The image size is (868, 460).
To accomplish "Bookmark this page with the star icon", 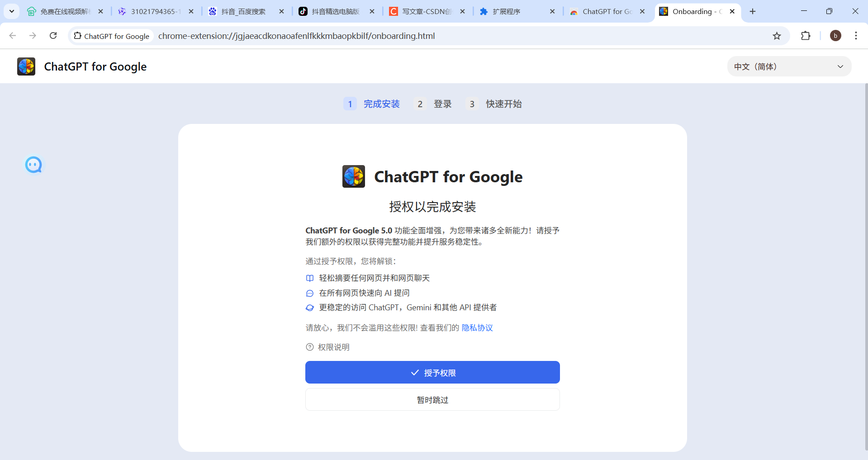I will [x=777, y=36].
